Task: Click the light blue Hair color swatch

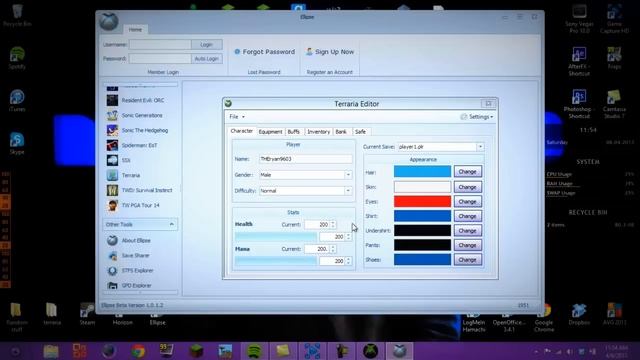Action: coord(422,172)
